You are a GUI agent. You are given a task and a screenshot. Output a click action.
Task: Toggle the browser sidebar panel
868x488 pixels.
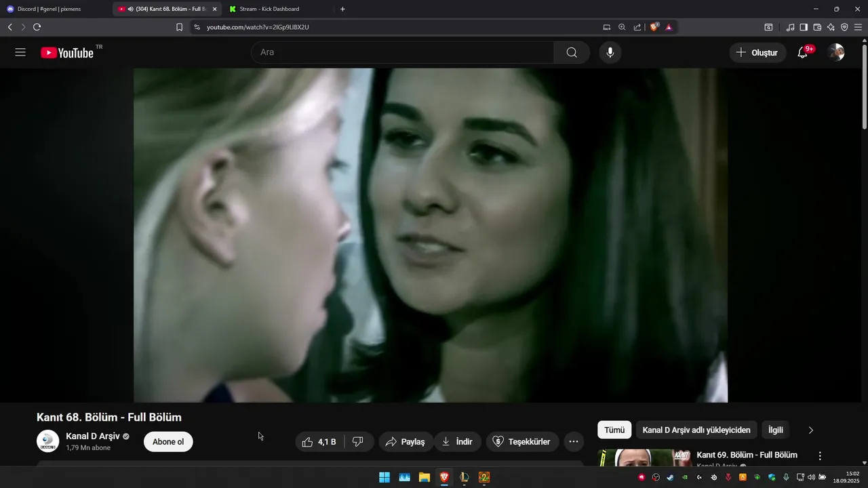coord(804,27)
